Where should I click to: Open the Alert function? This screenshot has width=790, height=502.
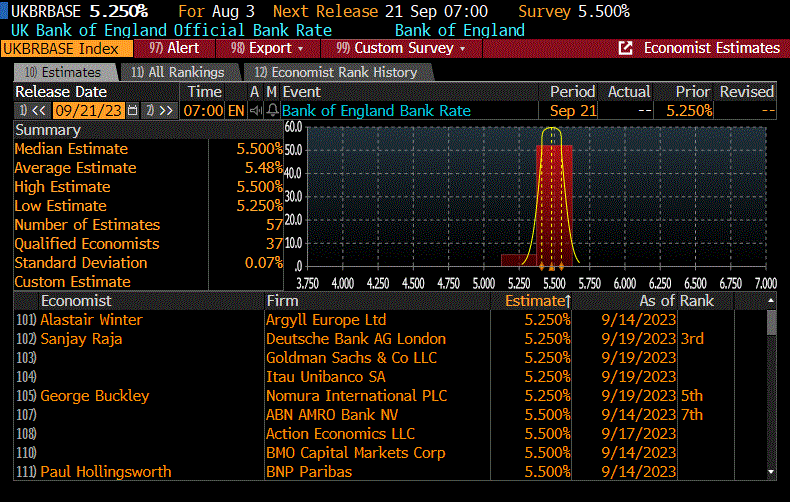tap(174, 48)
